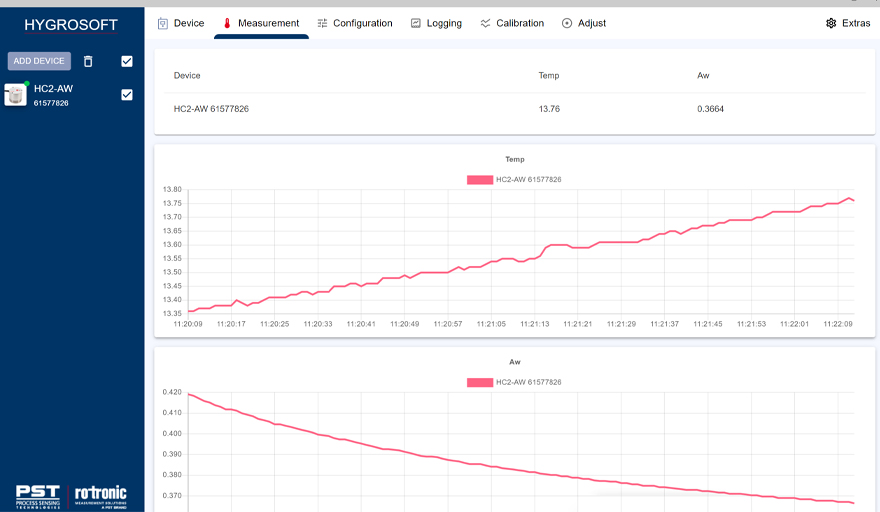Uncheck the HC2-AW 61577826 device checkbox
The image size is (880, 512).
[x=127, y=95]
